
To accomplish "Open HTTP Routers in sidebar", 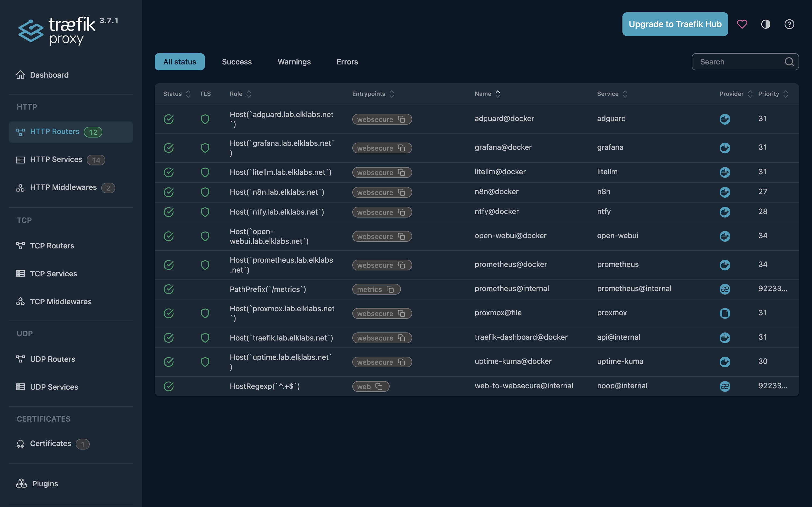I will 71,132.
